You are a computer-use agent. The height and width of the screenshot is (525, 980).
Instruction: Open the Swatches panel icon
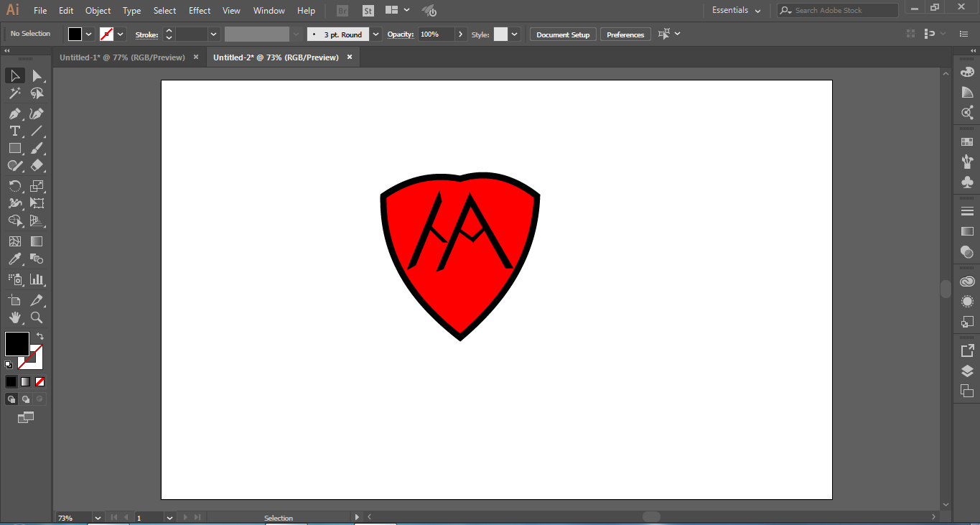tap(967, 142)
